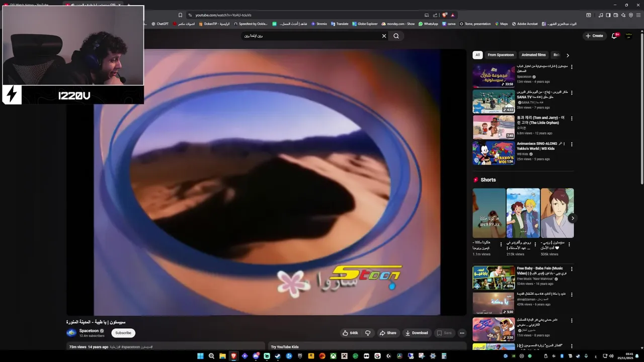
Task: Open monday.com bookmark
Action: tap(398, 24)
